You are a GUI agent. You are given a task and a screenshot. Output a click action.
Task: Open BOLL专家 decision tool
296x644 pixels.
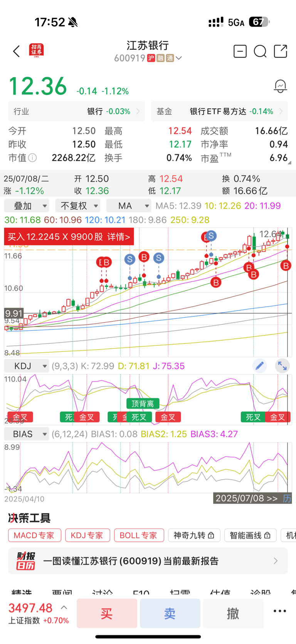139,535
